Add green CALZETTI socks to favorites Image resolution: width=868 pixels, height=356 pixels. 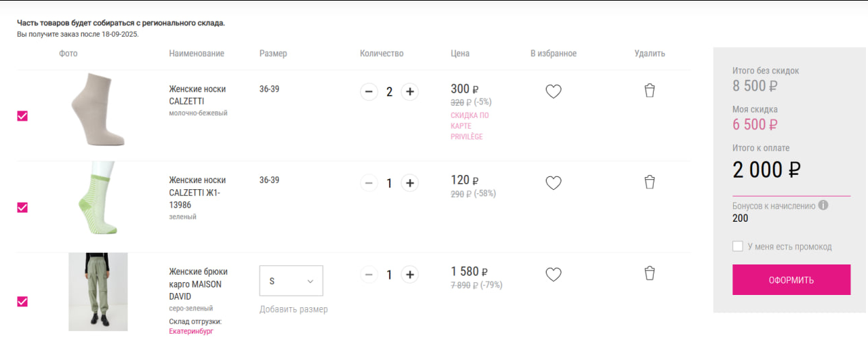[554, 183]
